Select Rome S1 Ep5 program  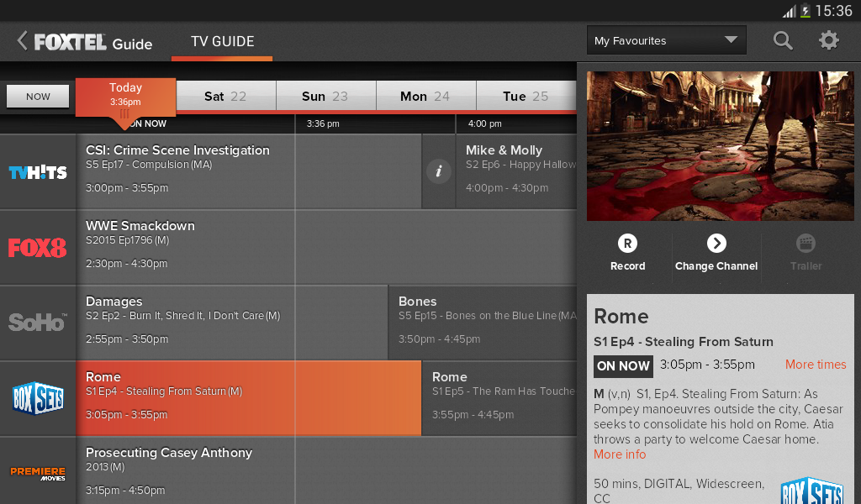click(499, 398)
